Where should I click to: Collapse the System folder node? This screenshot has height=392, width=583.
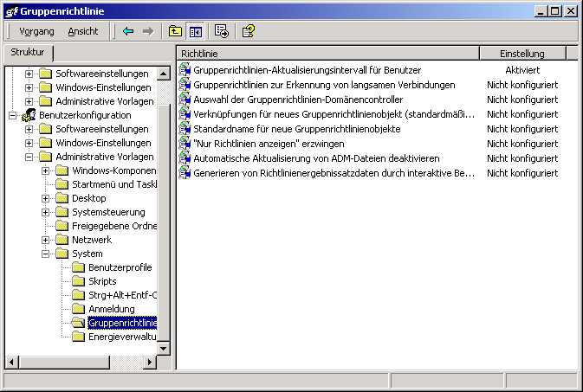click(x=45, y=254)
